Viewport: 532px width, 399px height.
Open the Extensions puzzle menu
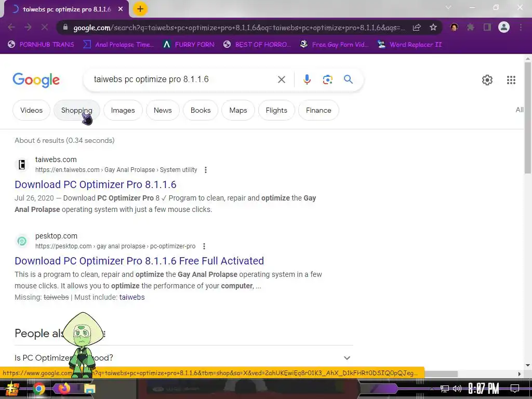click(x=470, y=27)
